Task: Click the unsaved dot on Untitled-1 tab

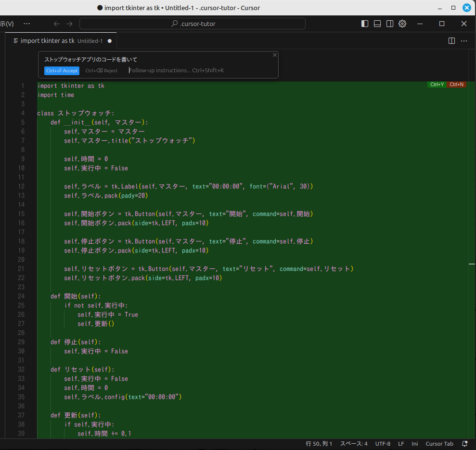Action: [110, 41]
